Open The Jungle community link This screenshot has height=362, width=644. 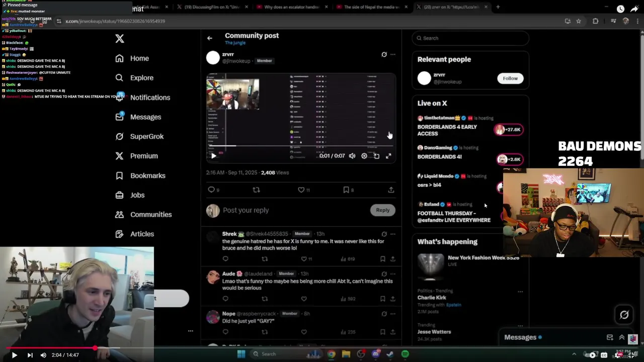coord(235,43)
